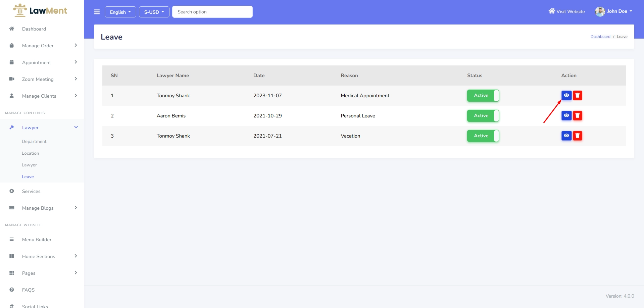This screenshot has height=308, width=644.
Task: Click the LawMent logo
Action: pyautogui.click(x=40, y=10)
